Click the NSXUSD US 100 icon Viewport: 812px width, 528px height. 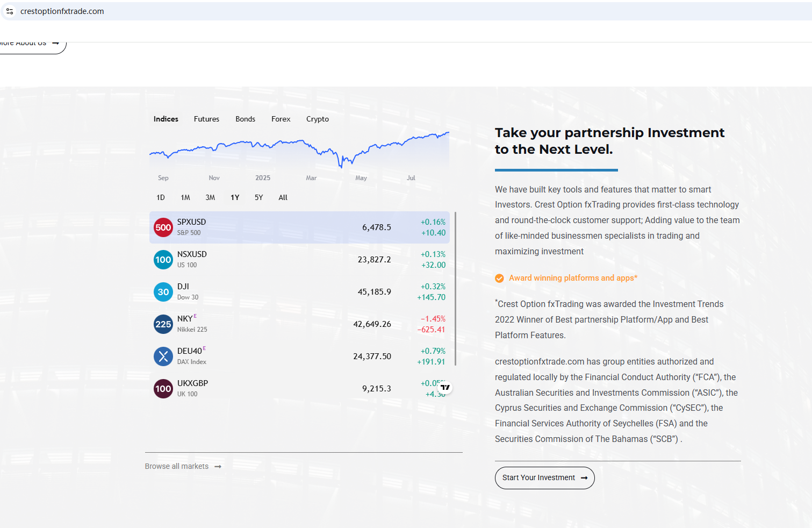tap(163, 260)
